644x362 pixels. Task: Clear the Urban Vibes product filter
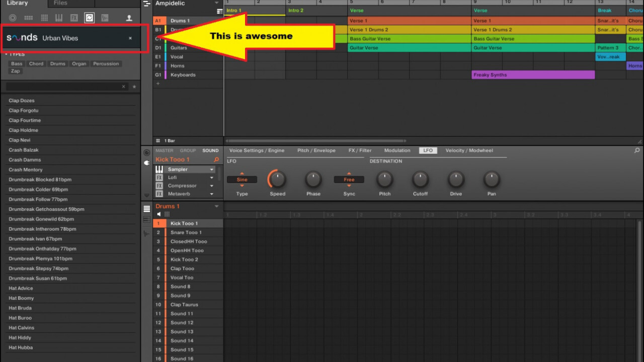point(130,38)
